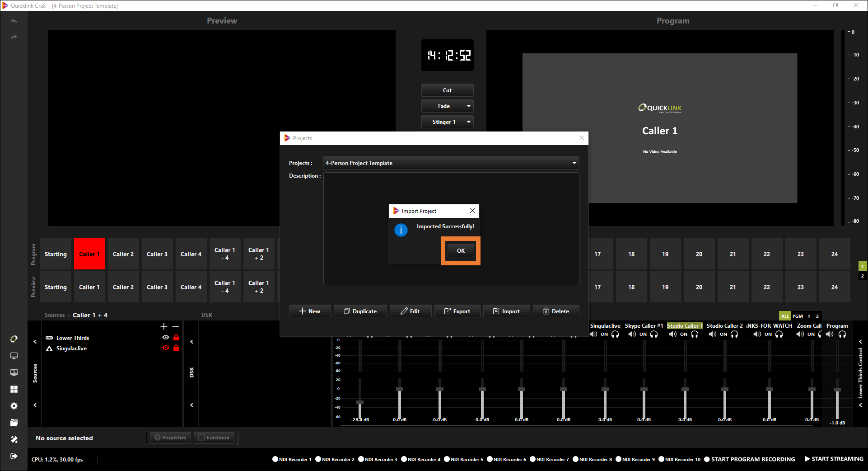Open settings gear in left sidebar

(x=14, y=406)
